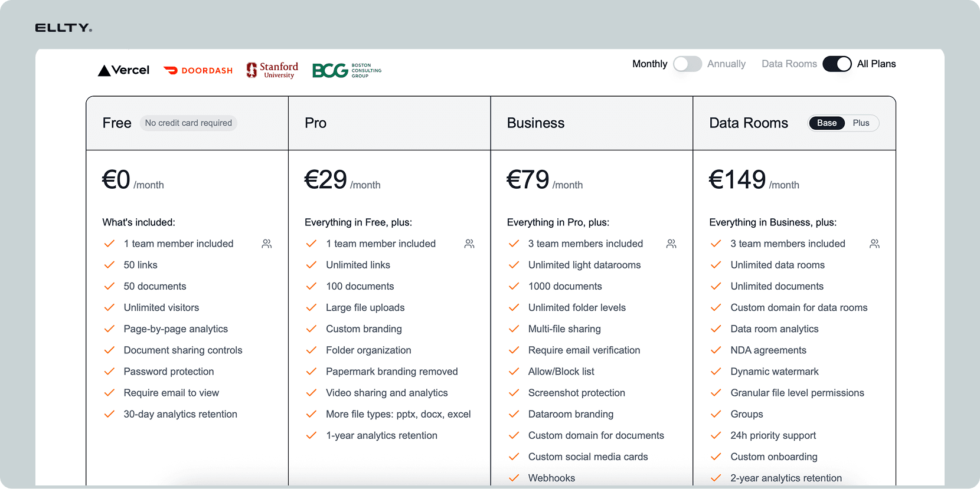Click 'Video sharing and analytics' feature
Image resolution: width=980 pixels, height=489 pixels.
pos(387,393)
